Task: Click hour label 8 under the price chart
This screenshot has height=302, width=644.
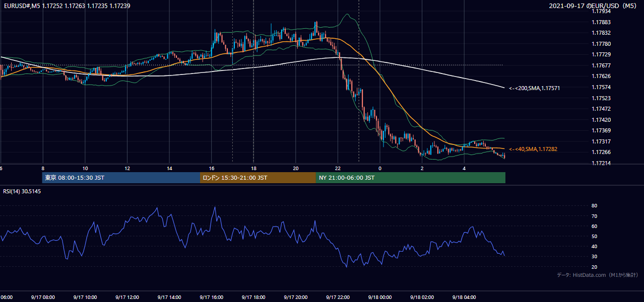Action: [x=43, y=168]
